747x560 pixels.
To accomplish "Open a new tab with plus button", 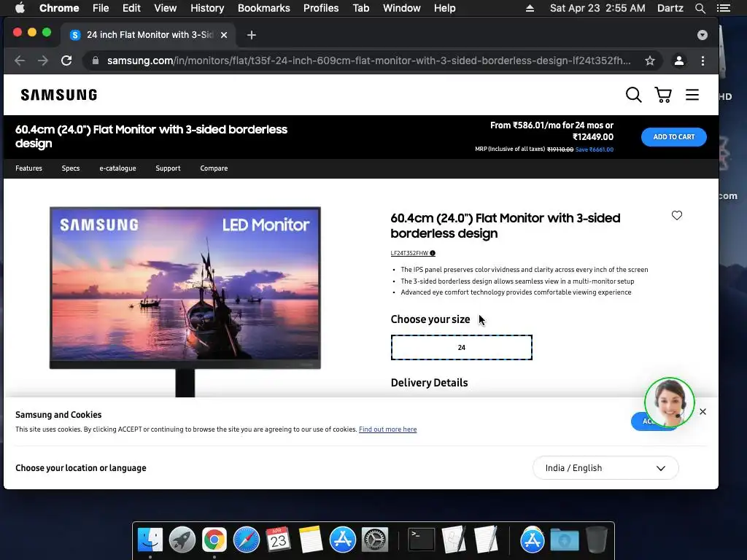I will tap(252, 35).
